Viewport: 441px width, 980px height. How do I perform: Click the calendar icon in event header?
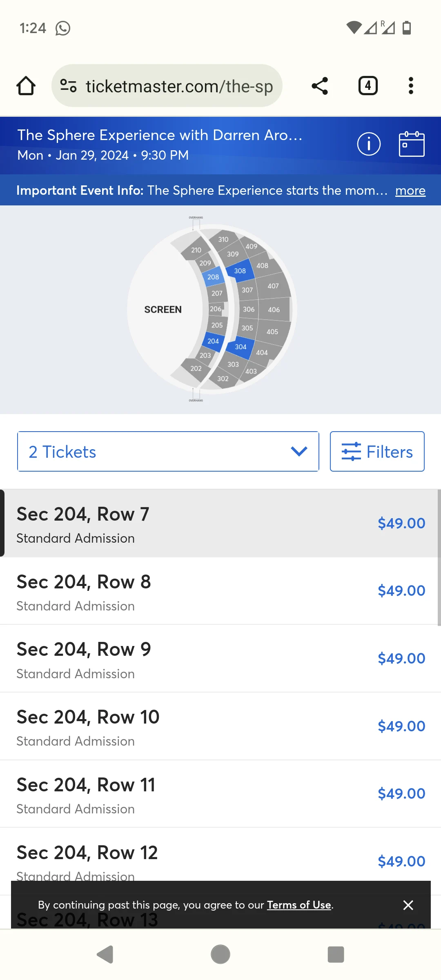pos(412,144)
